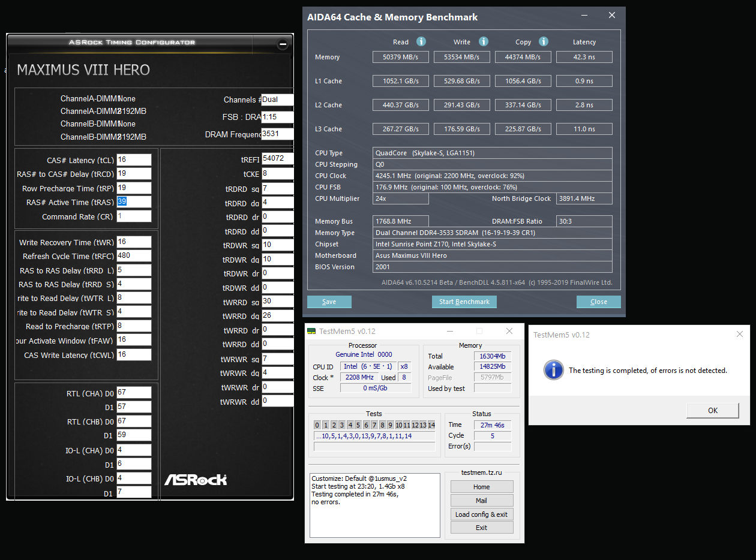Click the blue information icon in TestMem5 dialog
The image size is (756, 560).
point(553,369)
